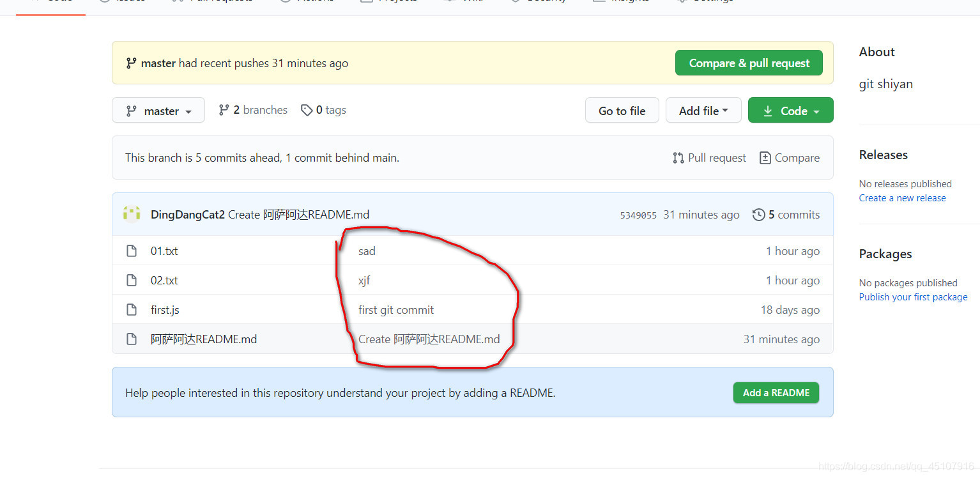View the 5 commits history
This screenshot has width=980, height=478.
point(786,215)
